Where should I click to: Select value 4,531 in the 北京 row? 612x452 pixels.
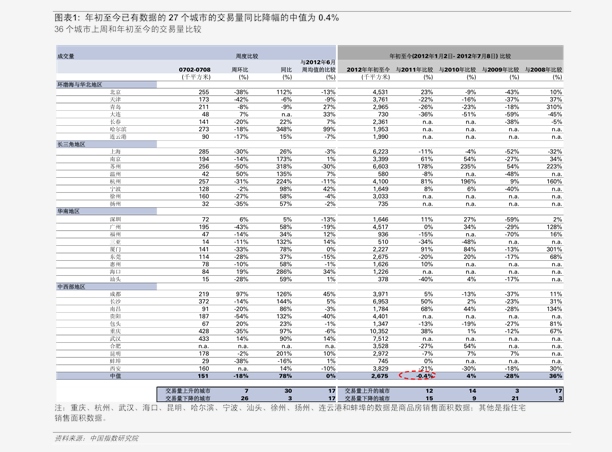tap(380, 93)
